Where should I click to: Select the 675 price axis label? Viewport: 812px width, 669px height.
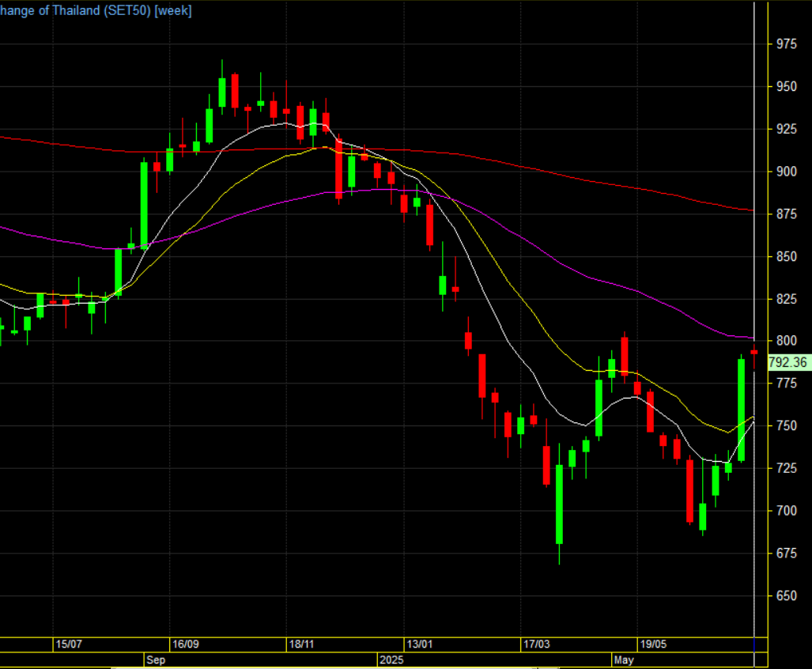[787, 553]
